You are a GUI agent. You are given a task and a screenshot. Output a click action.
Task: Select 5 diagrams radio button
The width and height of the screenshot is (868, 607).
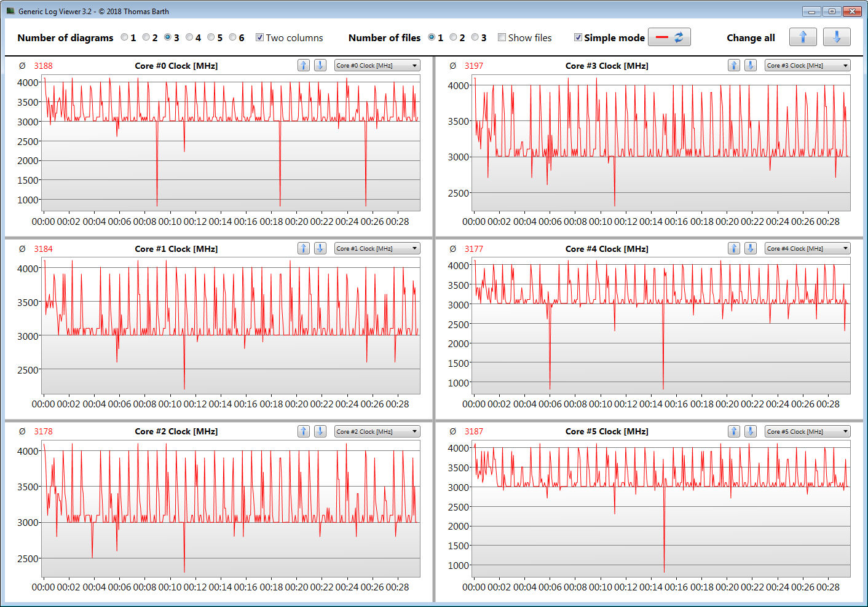pos(211,37)
